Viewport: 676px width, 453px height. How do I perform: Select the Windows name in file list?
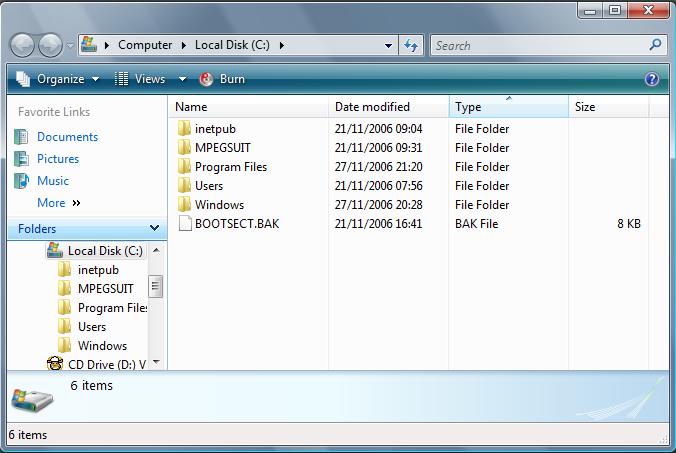click(219, 205)
